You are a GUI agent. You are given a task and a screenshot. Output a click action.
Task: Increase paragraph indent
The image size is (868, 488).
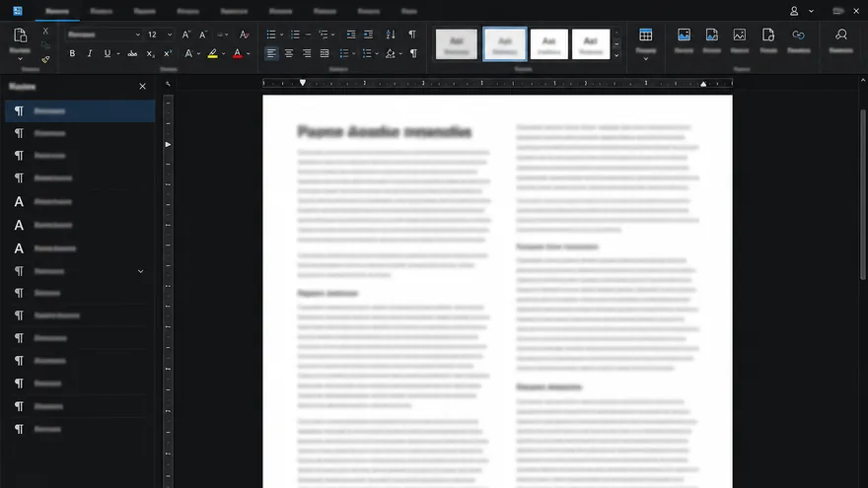pyautogui.click(x=368, y=35)
